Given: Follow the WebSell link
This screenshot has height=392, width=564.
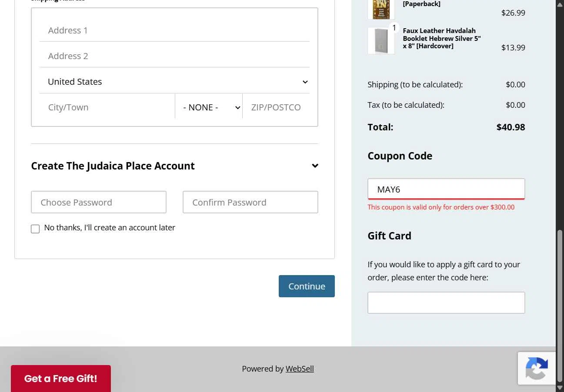Looking at the screenshot, I should [300, 369].
